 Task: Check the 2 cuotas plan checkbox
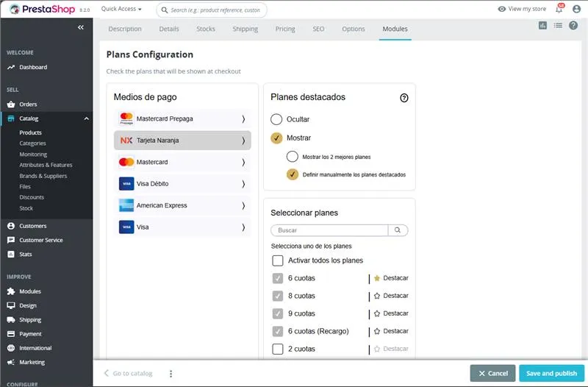point(278,349)
